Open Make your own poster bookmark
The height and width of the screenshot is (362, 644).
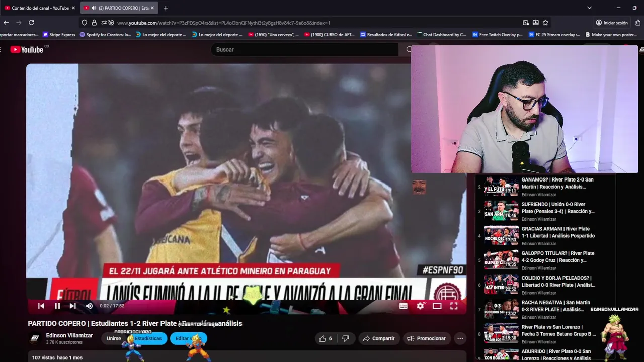pyautogui.click(x=610, y=35)
